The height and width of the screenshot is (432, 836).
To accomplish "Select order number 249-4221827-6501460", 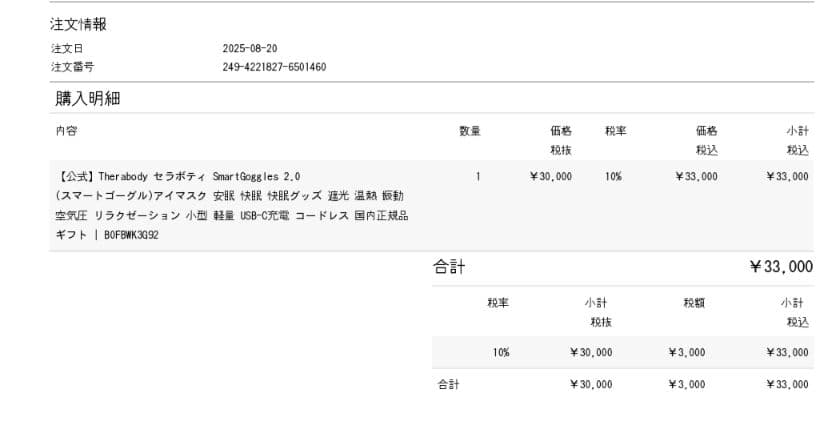I will click(273, 67).
